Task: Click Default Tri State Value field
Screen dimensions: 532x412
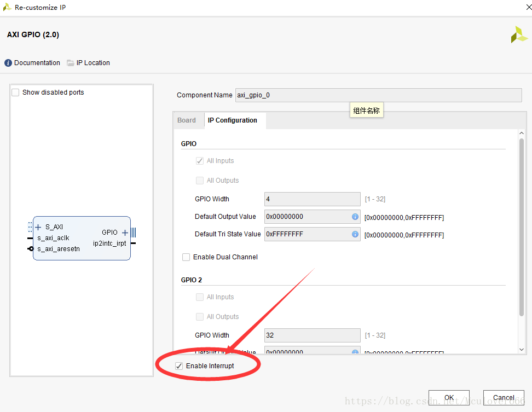Action: 312,234
